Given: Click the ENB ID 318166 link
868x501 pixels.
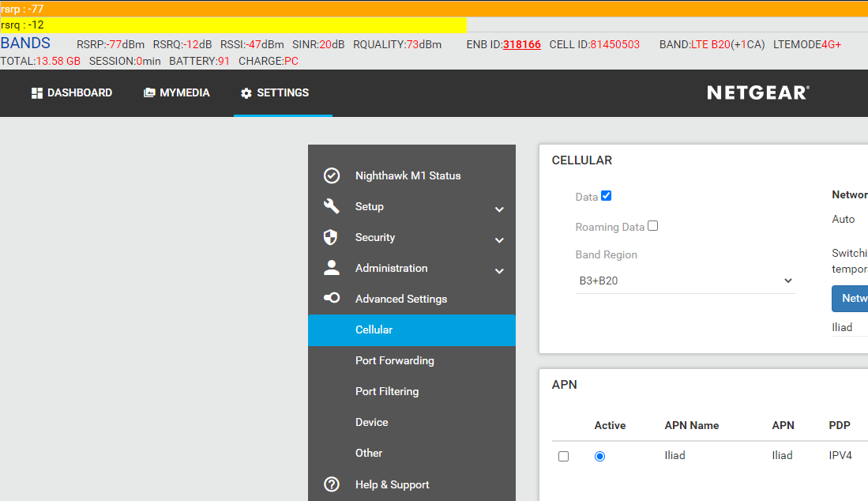Looking at the screenshot, I should (x=521, y=44).
